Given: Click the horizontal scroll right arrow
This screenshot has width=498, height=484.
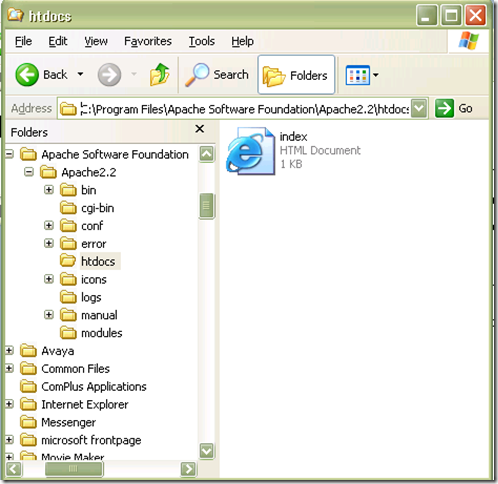Looking at the screenshot, I should [x=189, y=469].
